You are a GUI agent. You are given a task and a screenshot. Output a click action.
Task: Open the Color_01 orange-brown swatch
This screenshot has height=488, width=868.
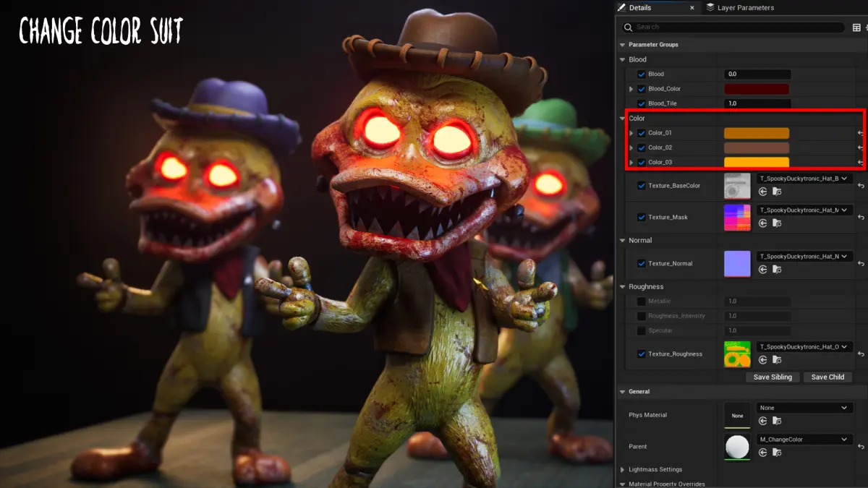click(757, 133)
